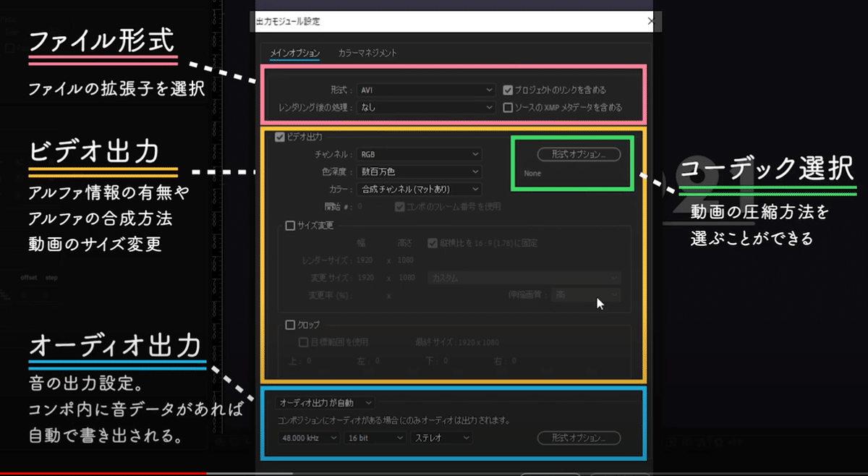Open the 48.000 kHz sample rate dropdown
868x476 pixels.
coord(310,438)
